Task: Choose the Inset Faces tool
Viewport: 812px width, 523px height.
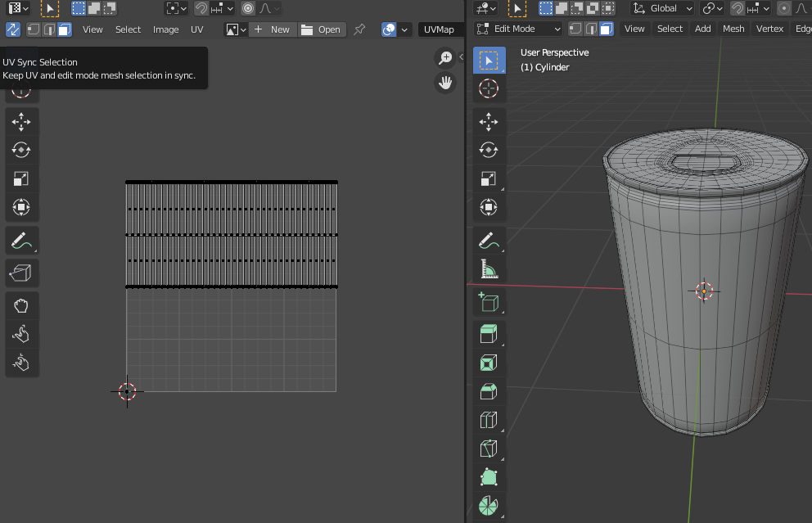Action: [489, 362]
